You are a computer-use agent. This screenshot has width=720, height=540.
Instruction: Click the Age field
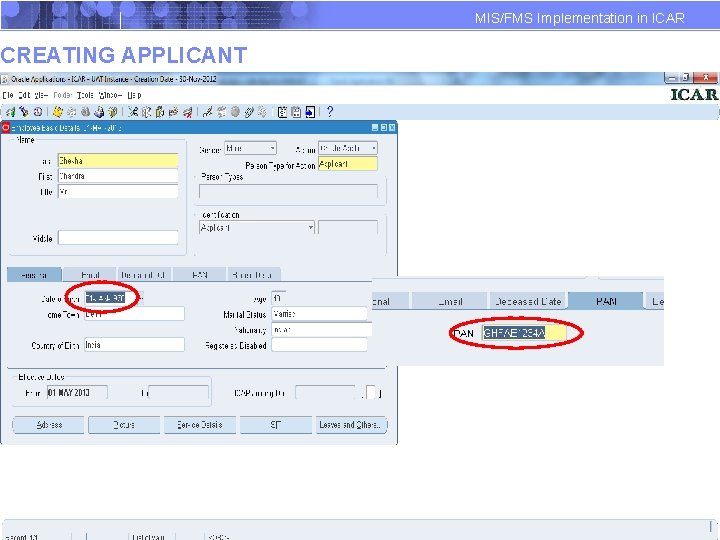tap(279, 298)
